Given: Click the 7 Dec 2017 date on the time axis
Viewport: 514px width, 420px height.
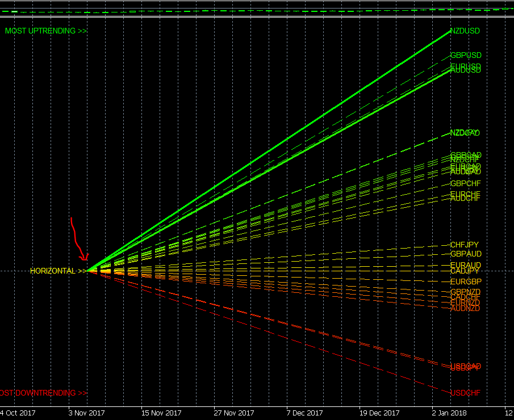Looking at the screenshot, I should [x=304, y=413].
